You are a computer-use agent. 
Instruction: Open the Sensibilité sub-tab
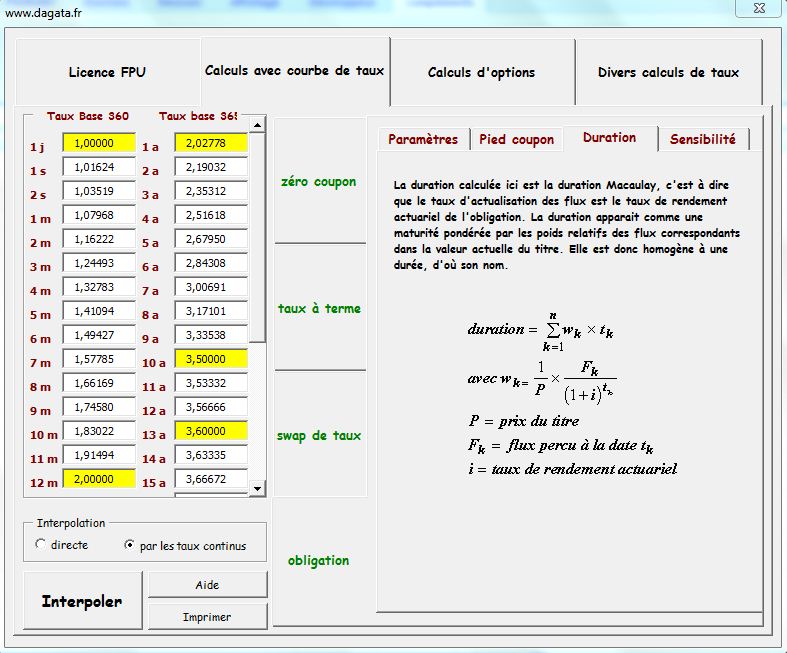click(703, 139)
